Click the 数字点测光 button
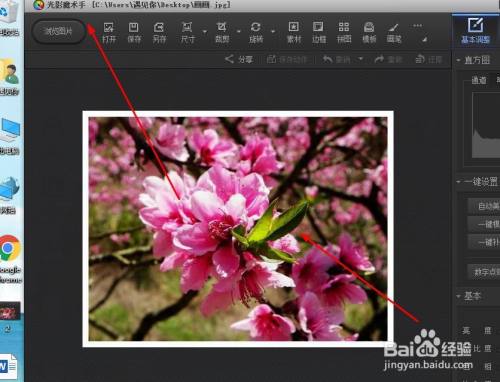The height and width of the screenshot is (382, 500). click(484, 272)
